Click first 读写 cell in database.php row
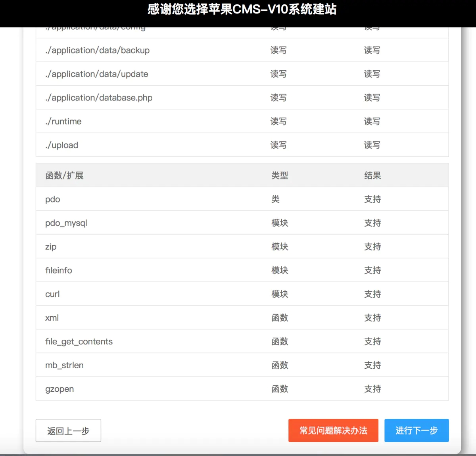 (278, 98)
